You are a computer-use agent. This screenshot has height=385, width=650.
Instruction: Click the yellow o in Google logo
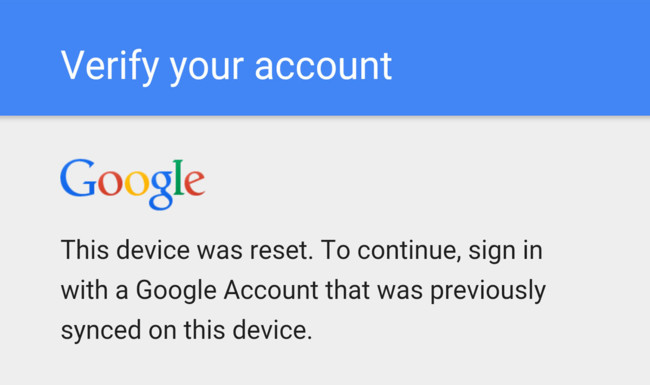tap(137, 183)
